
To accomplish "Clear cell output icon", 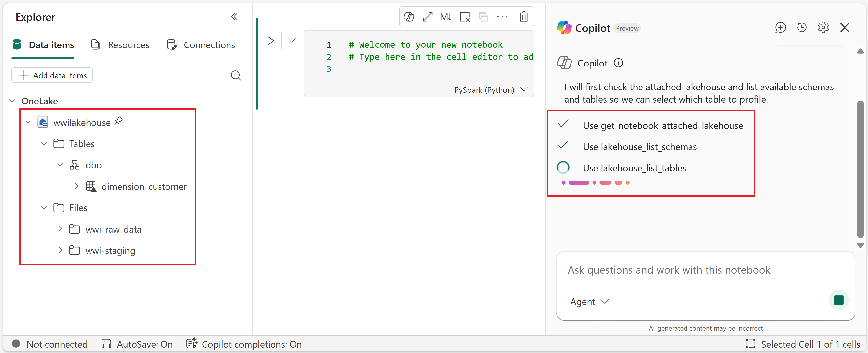I will pos(465,17).
